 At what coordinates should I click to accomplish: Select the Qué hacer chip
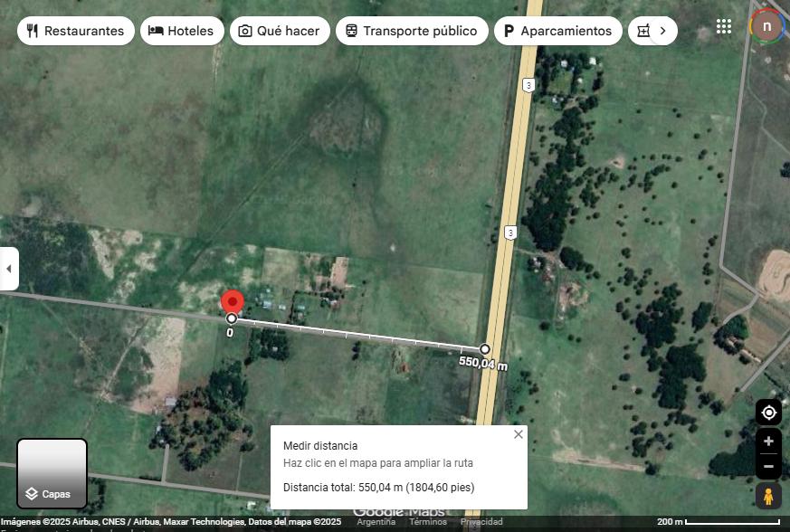point(280,31)
